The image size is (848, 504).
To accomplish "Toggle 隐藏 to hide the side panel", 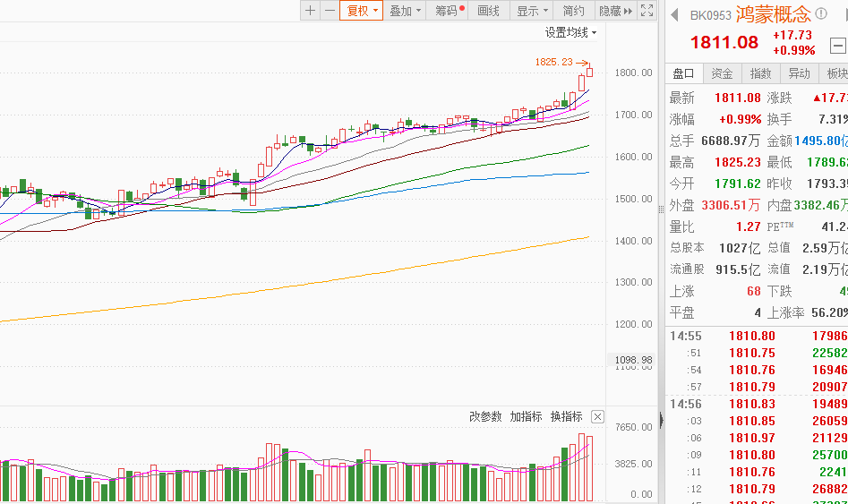I will [615, 11].
